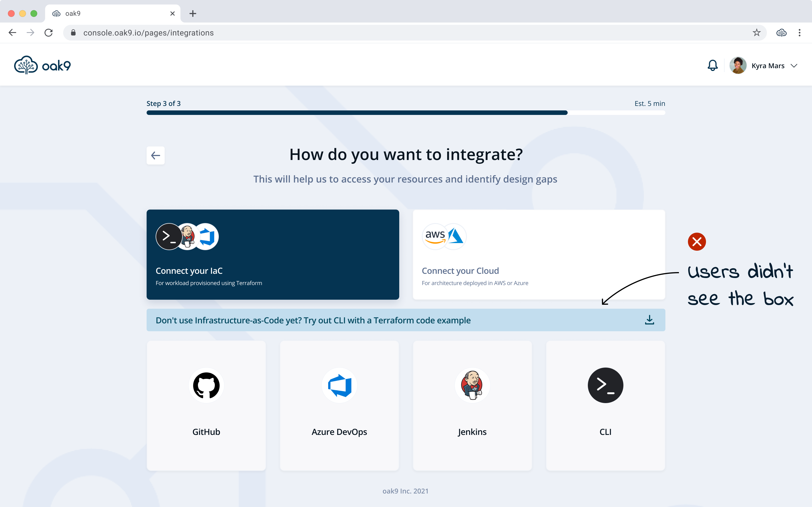Click the oak9 logo in the header
Image resolution: width=812 pixels, height=507 pixels.
[x=43, y=65]
